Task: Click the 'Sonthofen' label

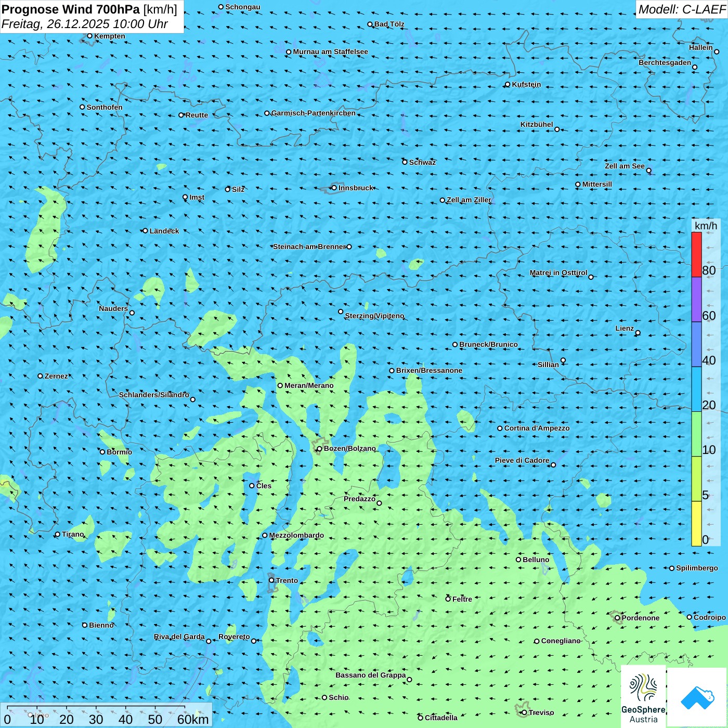Action: pos(105,107)
